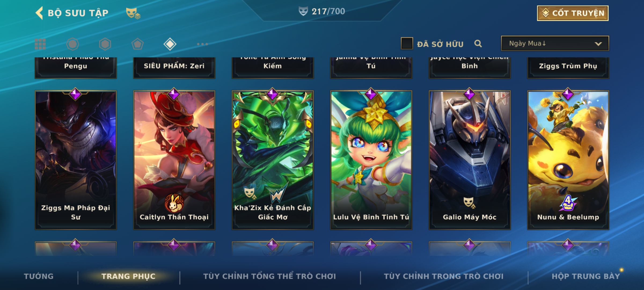Toggle the Đã Sở Hữu checkbox
The height and width of the screenshot is (290, 644).
click(407, 44)
